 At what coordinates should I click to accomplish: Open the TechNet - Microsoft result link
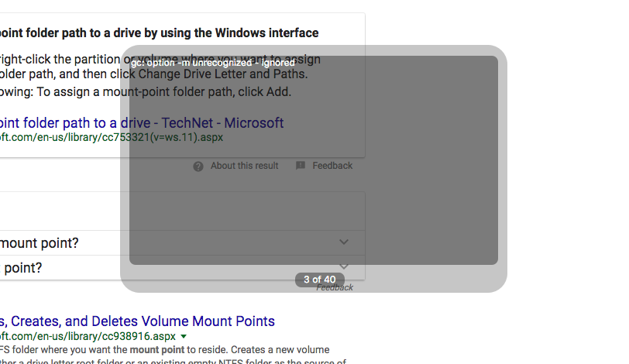[142, 122]
